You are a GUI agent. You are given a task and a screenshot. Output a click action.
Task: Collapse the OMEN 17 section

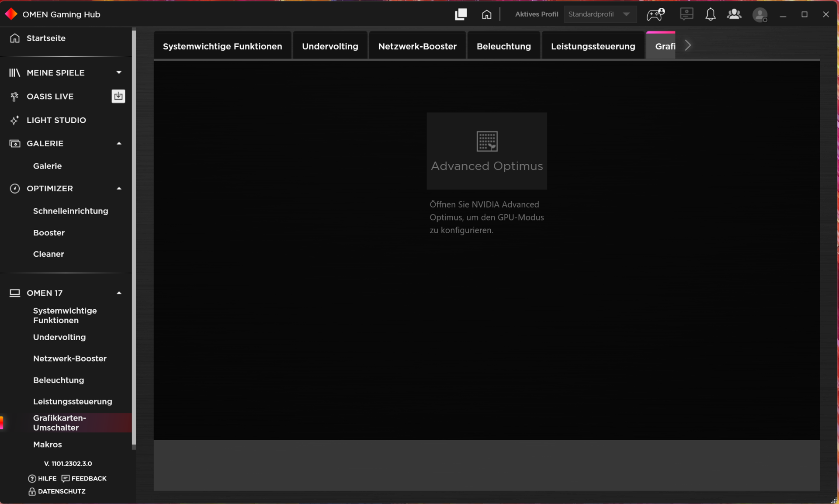[x=119, y=293]
